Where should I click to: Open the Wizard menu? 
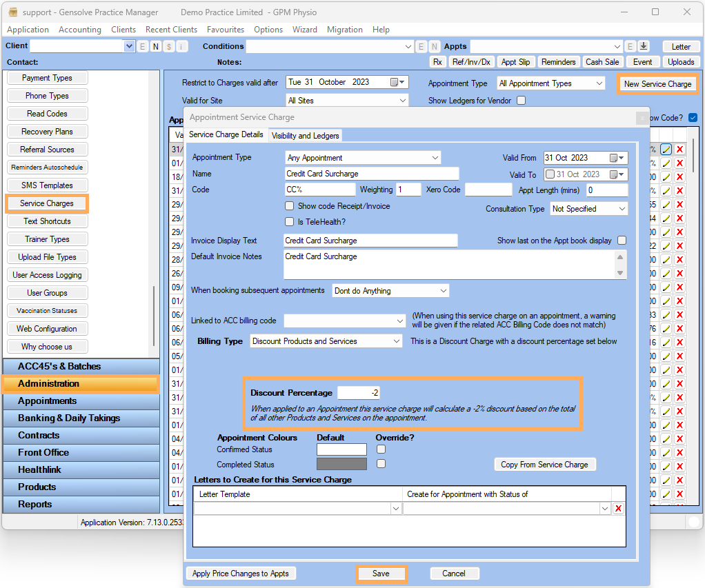[x=304, y=30]
